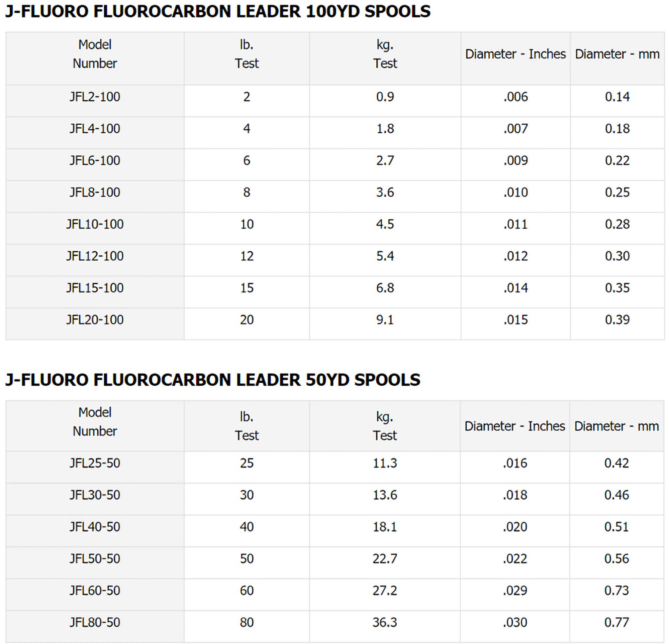The image size is (669, 644).
Task: Select the JFL8-100 row label
Action: click(x=95, y=192)
